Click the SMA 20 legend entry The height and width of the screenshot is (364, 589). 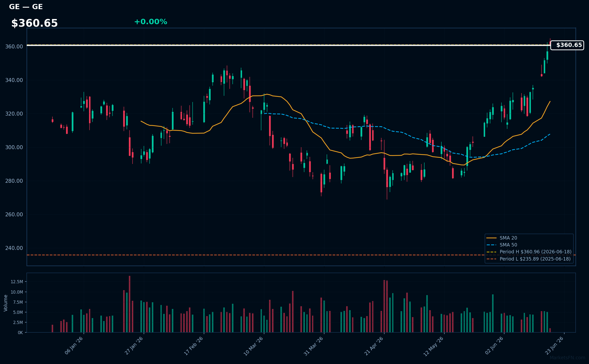(x=508, y=238)
